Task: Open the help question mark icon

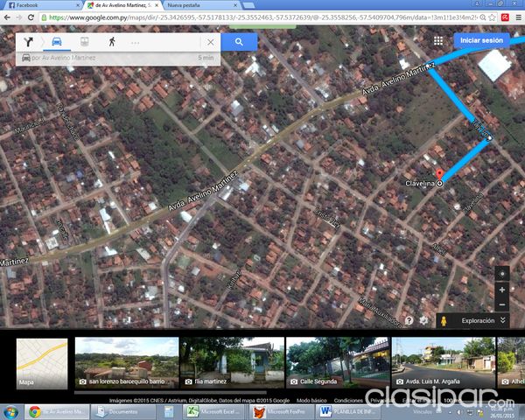Action: pyautogui.click(x=409, y=320)
